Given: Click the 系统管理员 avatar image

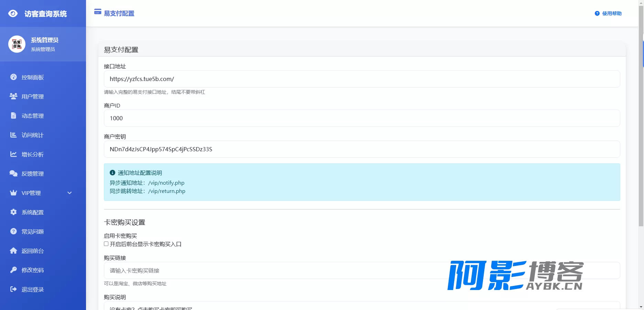Looking at the screenshot, I should (x=17, y=44).
